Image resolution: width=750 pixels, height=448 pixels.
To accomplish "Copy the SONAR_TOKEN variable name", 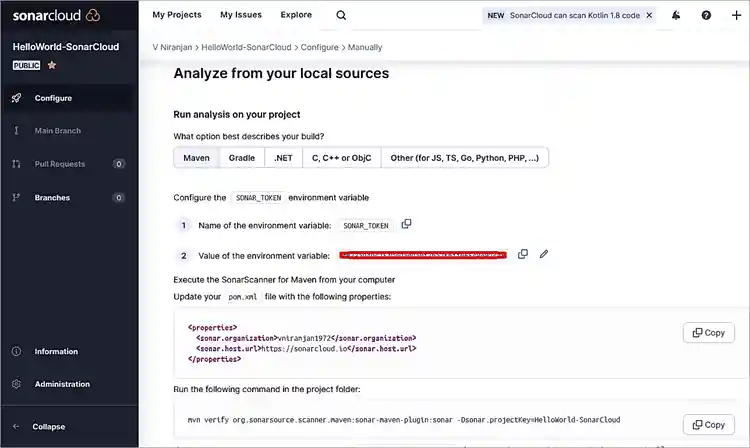I will pyautogui.click(x=406, y=224).
